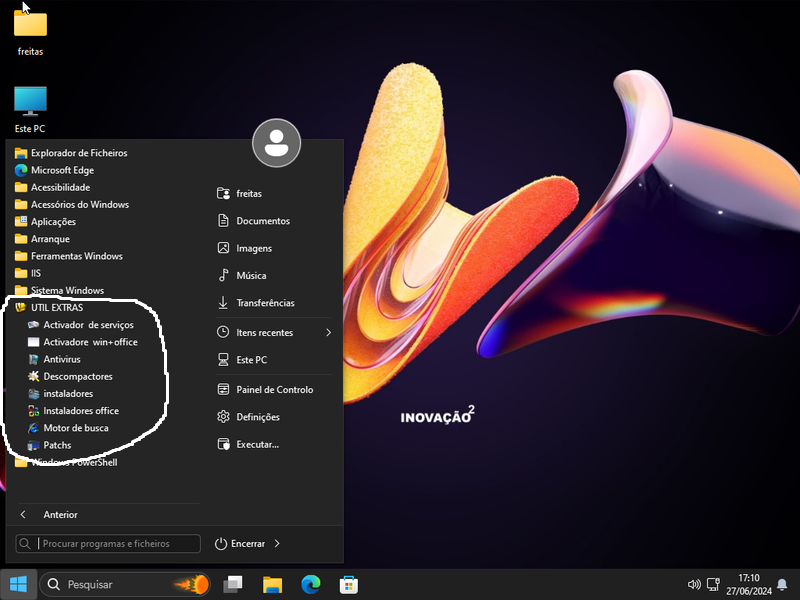Launch Microsoft Edge from Start menu list

pos(55,170)
